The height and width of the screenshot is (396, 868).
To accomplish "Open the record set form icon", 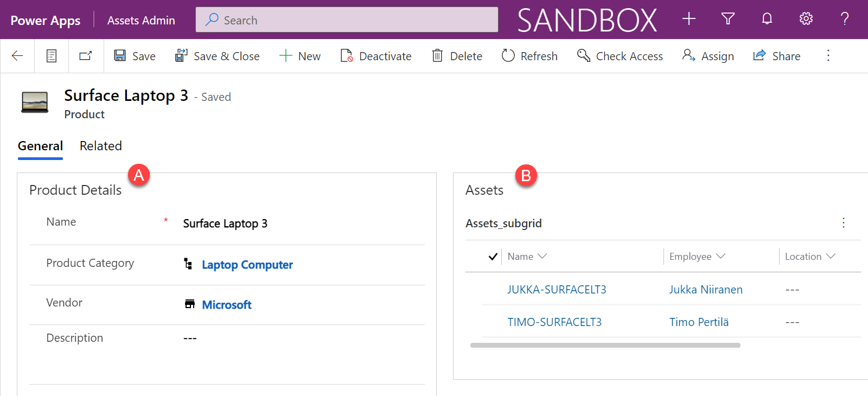I will [x=52, y=56].
